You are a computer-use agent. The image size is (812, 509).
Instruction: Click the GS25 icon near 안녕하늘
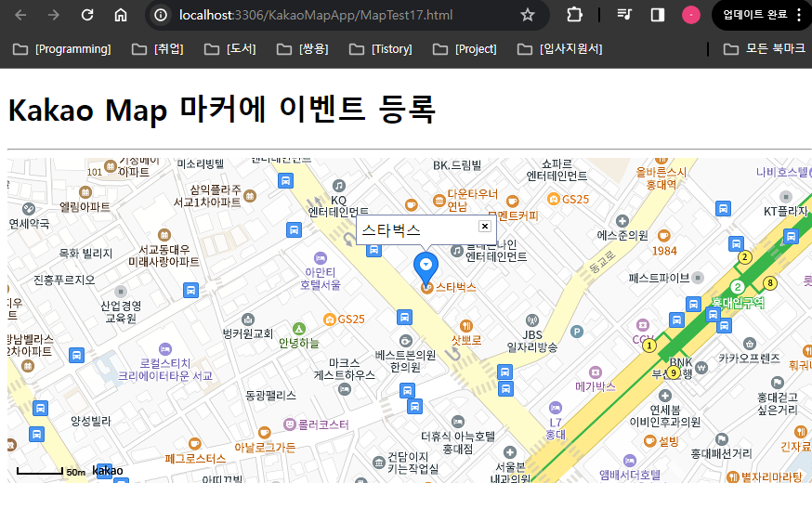pos(330,320)
